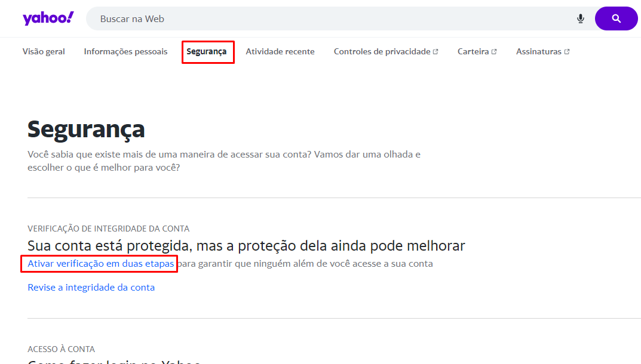Viewport: 641px width, 364px height.
Task: Click external-link icon beside Controles de privacidade
Action: pyautogui.click(x=435, y=52)
